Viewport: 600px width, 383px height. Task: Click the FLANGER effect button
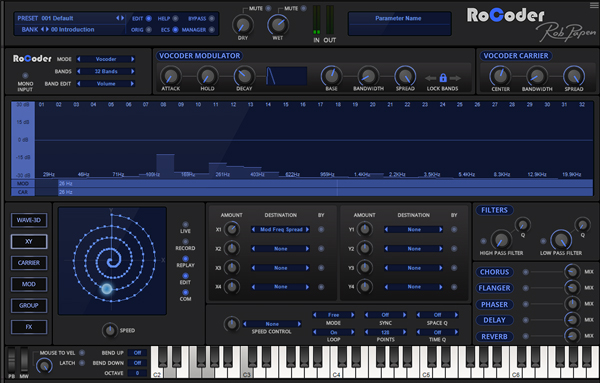pos(494,288)
